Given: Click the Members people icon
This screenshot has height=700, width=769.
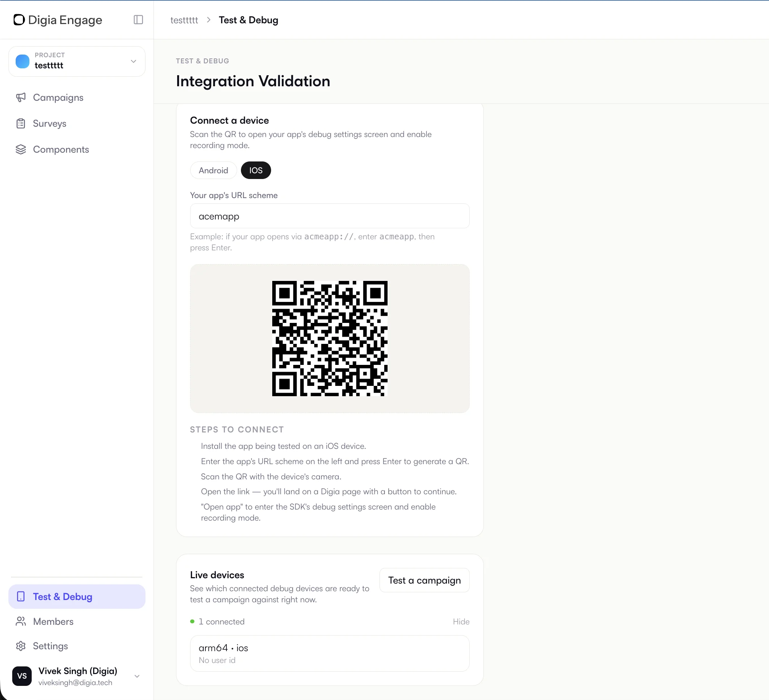Looking at the screenshot, I should [21, 621].
